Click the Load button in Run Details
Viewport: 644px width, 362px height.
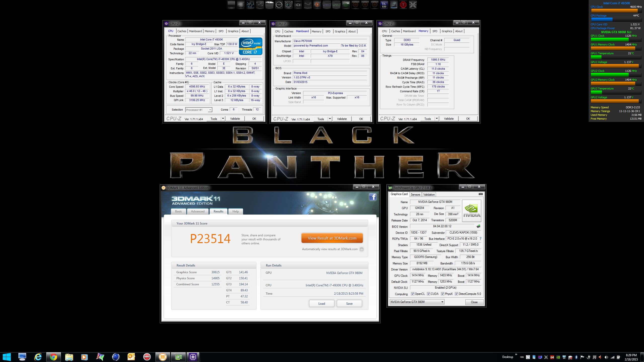tap(321, 304)
